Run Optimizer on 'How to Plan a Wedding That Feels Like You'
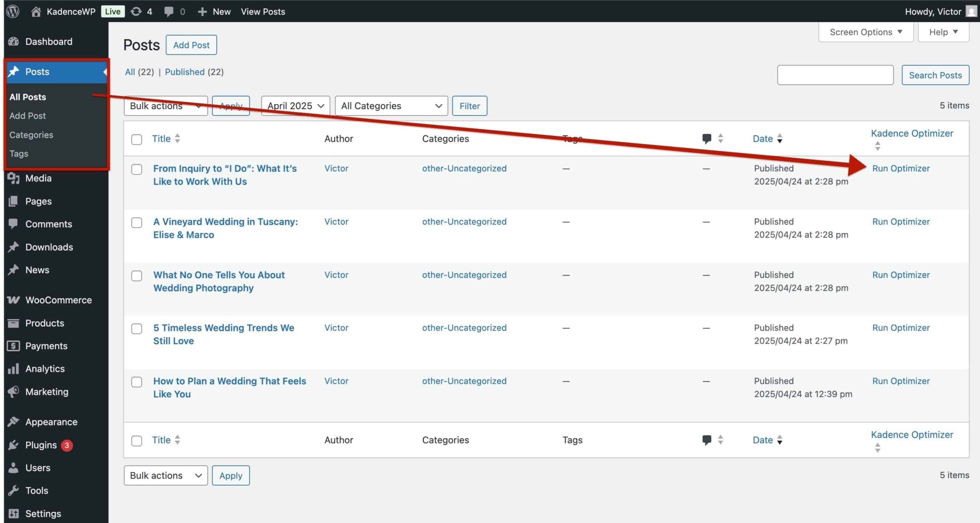 [901, 381]
